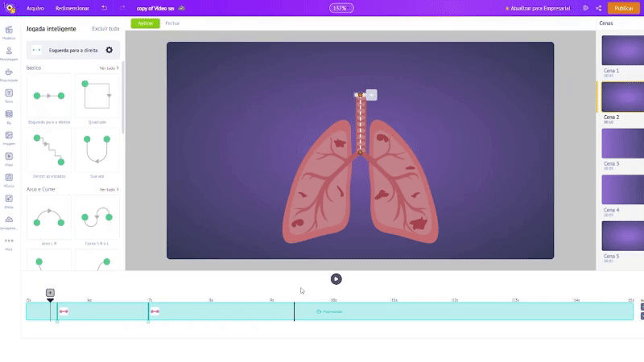The image size is (644, 362).
Task: Open the Personagem (character) sidebar panel
Action: click(9, 51)
